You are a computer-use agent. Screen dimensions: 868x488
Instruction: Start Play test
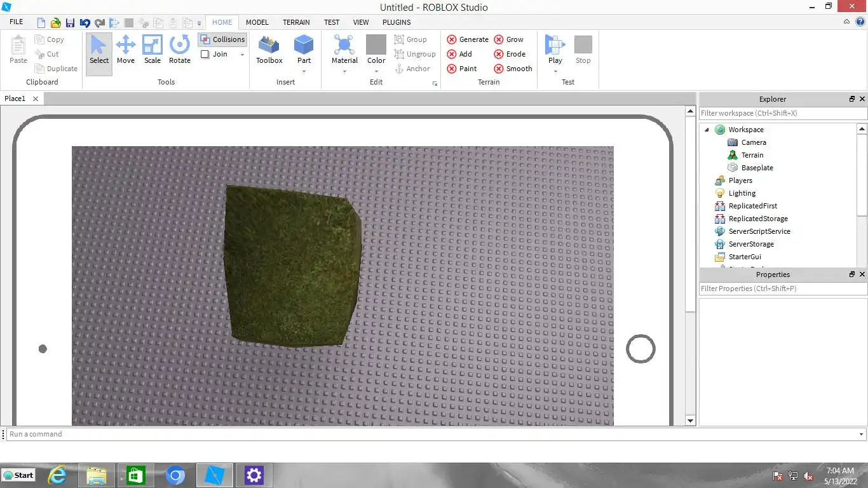555,50
